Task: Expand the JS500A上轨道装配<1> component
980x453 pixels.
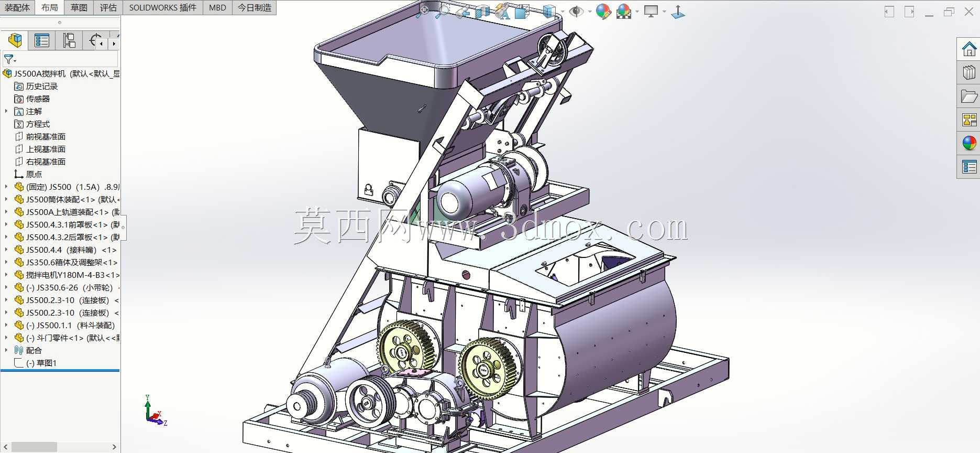Action: click(x=6, y=212)
